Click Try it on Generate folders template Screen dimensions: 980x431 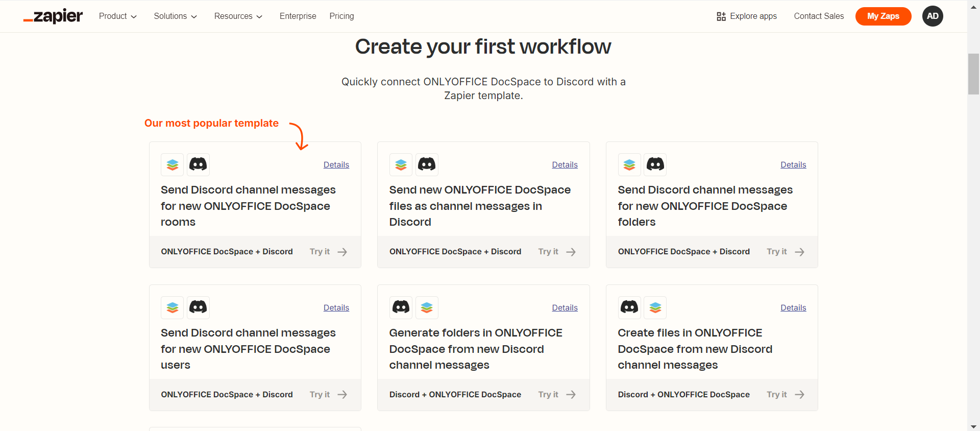click(x=557, y=395)
